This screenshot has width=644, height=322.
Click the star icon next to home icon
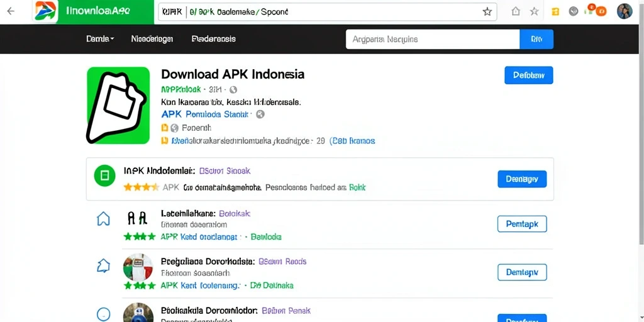[534, 11]
